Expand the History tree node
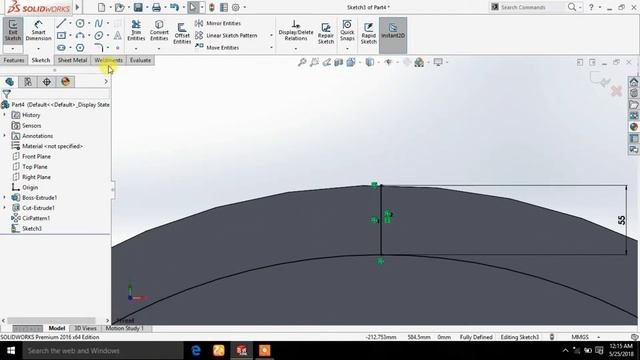640x360 pixels. pos(4,115)
